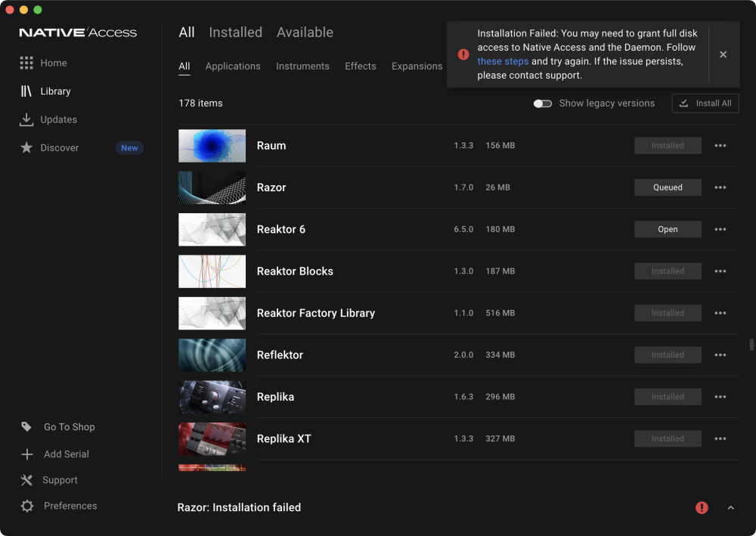This screenshot has width=756, height=536.
Task: Expand the installation status panel chevron
Action: [x=731, y=507]
